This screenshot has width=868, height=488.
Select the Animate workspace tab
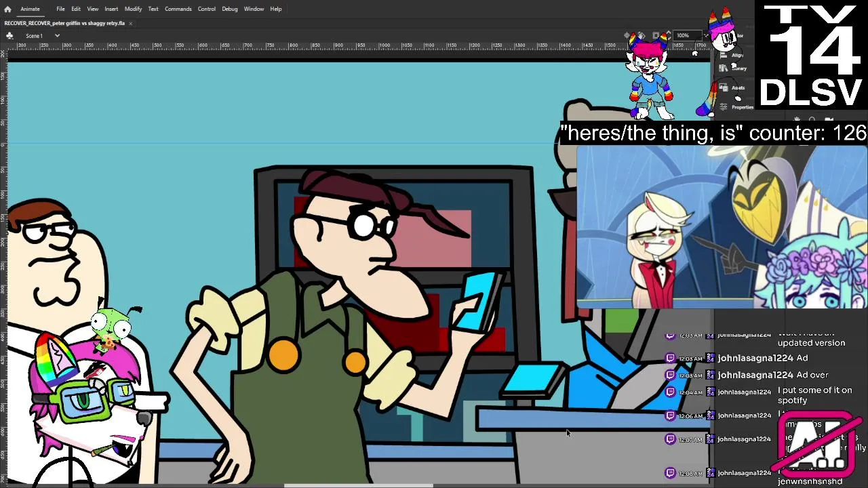[x=30, y=9]
